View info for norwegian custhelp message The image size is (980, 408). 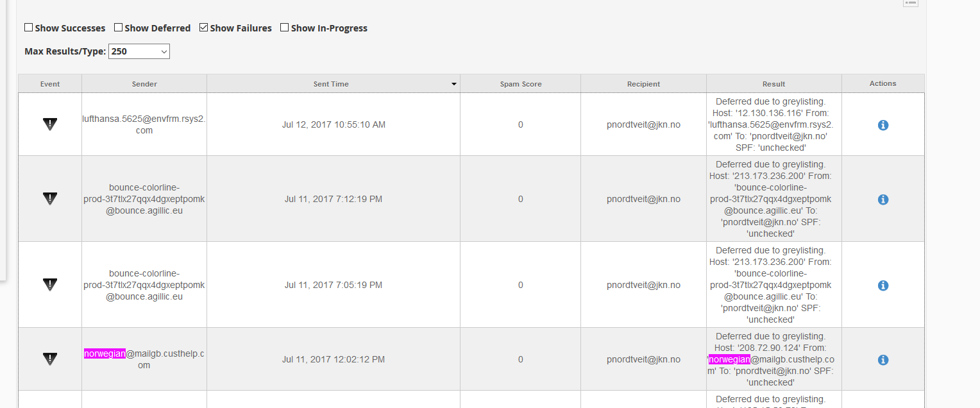883,360
